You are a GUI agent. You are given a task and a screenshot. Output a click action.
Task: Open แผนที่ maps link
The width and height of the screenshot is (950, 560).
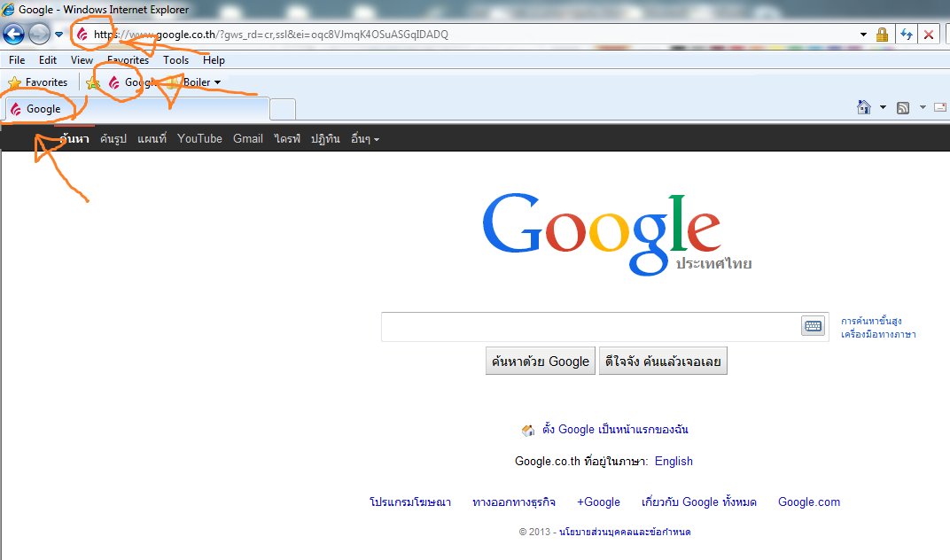[152, 139]
